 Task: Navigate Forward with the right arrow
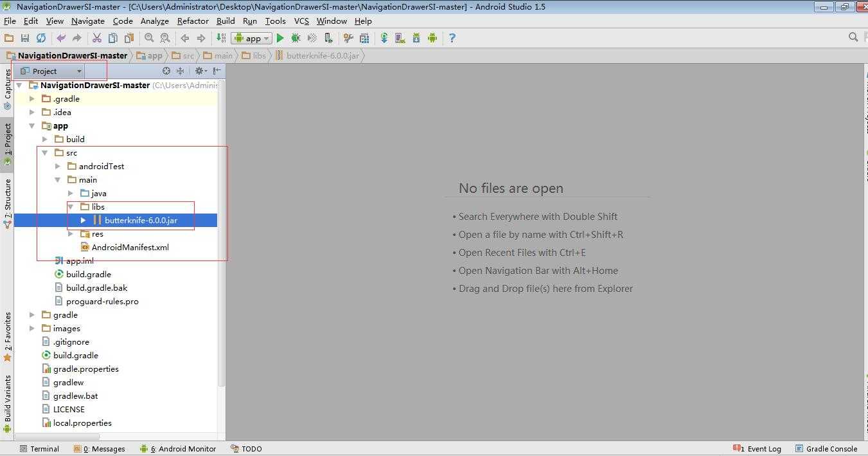point(201,38)
